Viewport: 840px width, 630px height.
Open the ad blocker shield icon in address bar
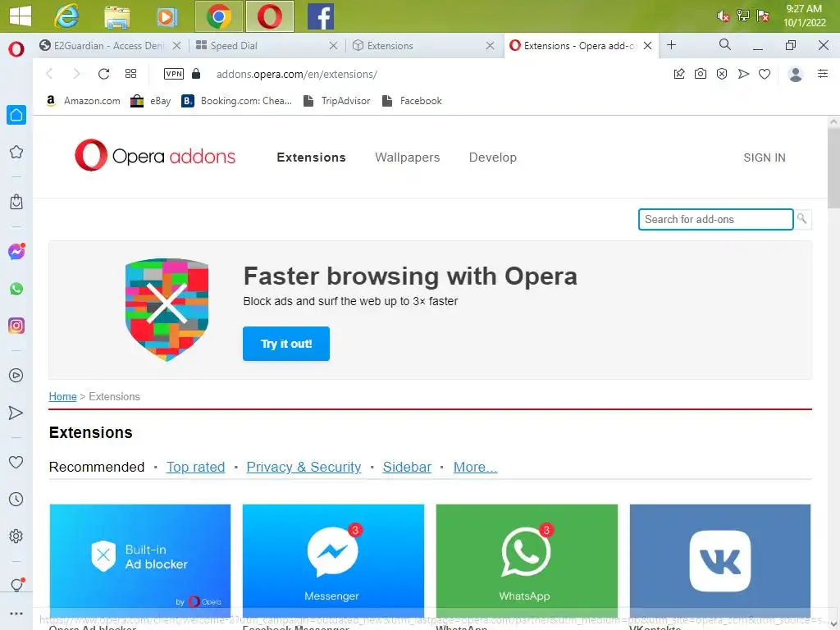(x=722, y=74)
